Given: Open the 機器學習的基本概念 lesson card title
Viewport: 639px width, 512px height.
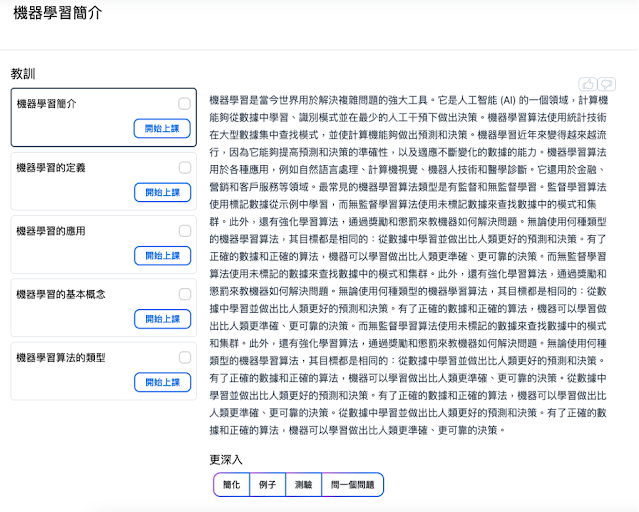Looking at the screenshot, I should point(61,294).
